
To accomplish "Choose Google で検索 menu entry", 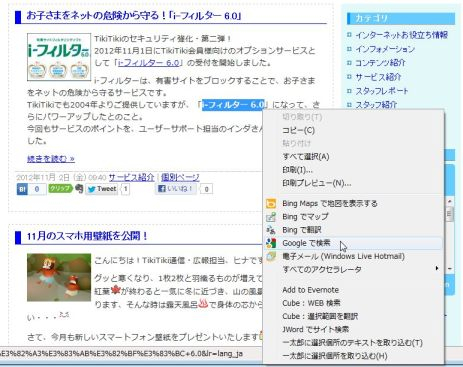I will [306, 243].
